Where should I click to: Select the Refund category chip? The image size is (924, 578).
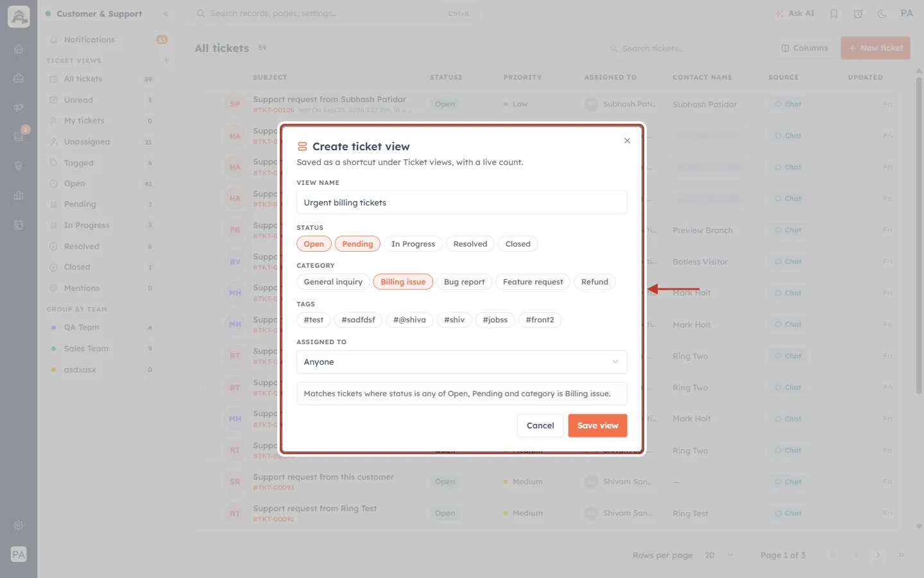click(595, 282)
